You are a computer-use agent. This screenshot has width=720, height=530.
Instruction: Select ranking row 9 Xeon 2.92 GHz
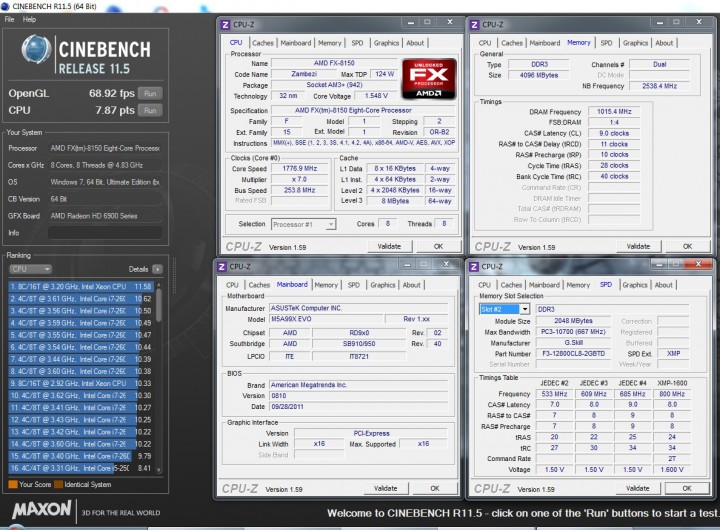pyautogui.click(x=81, y=383)
